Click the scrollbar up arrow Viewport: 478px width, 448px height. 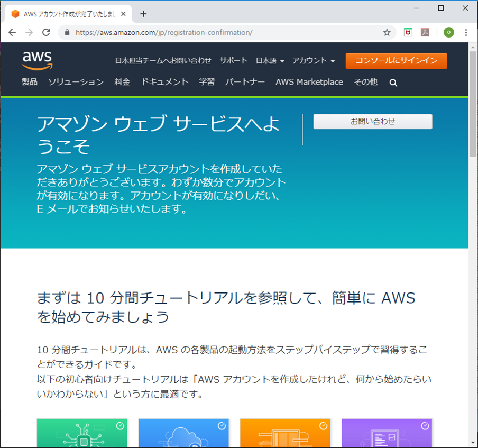(473, 47)
